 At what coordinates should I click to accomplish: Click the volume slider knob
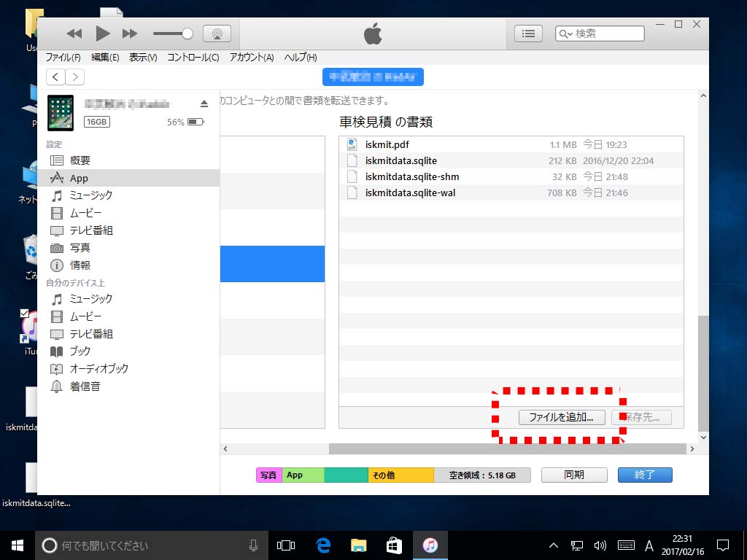(187, 34)
